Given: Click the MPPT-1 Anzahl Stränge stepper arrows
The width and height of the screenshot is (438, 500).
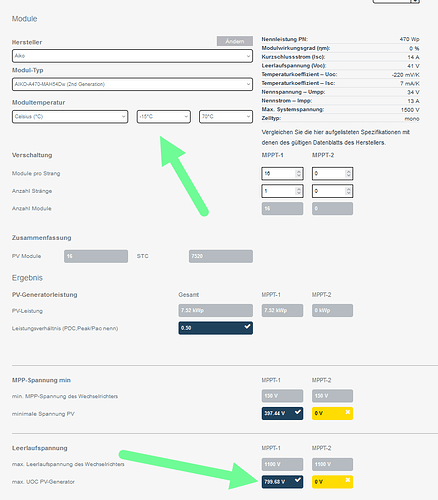Looking at the screenshot, I should tap(298, 191).
